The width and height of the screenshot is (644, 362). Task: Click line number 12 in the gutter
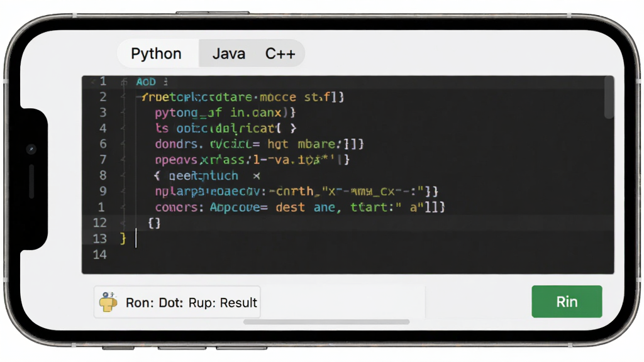[x=100, y=222]
